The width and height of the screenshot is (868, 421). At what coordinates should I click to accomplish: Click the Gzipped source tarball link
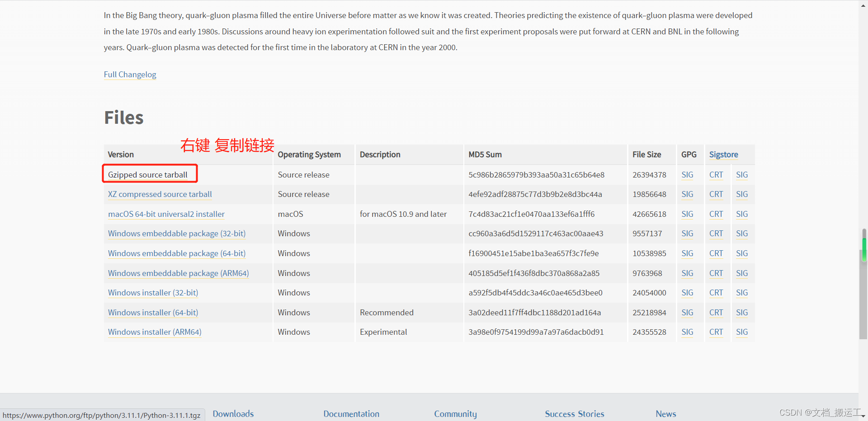coord(147,175)
